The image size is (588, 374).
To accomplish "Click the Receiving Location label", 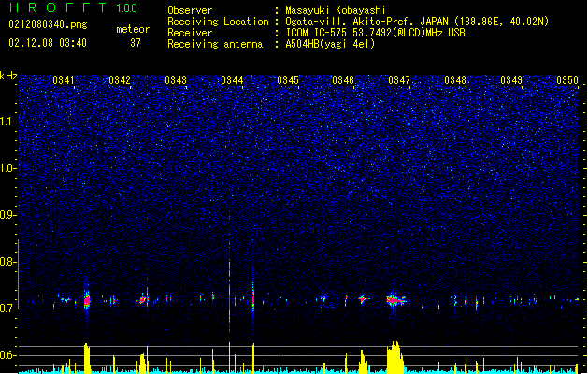I will pyautogui.click(x=218, y=22).
